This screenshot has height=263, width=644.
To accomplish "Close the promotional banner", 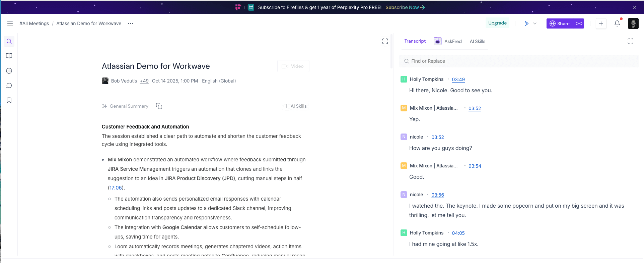I will (635, 7).
